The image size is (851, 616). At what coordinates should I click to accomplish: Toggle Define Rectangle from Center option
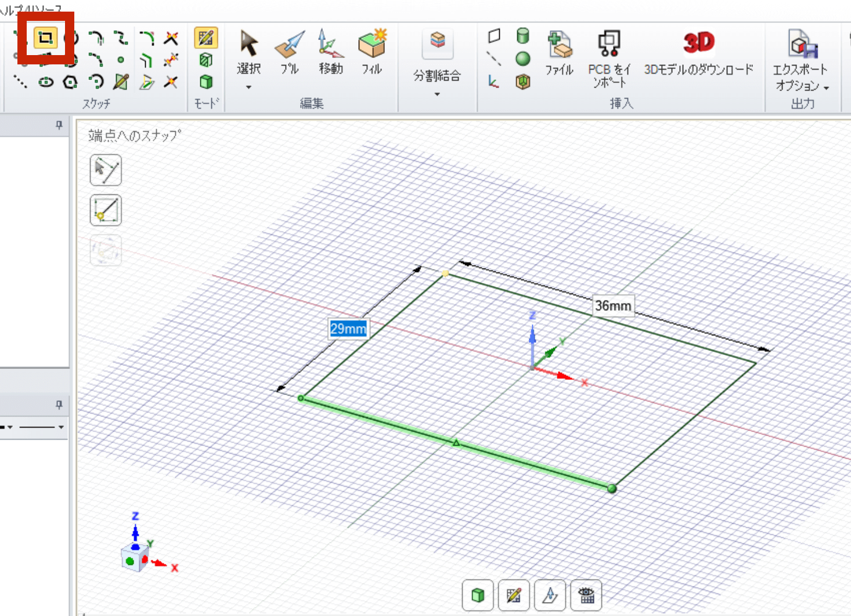point(106,211)
